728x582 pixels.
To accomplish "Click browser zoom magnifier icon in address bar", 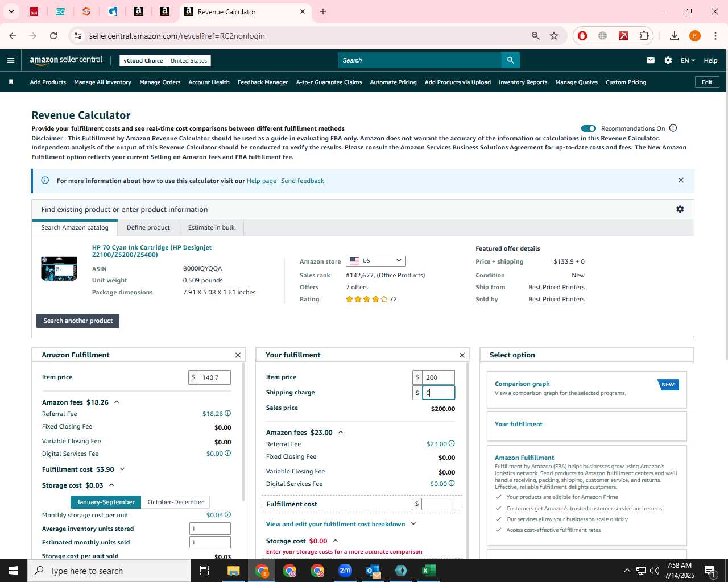I will (535, 36).
